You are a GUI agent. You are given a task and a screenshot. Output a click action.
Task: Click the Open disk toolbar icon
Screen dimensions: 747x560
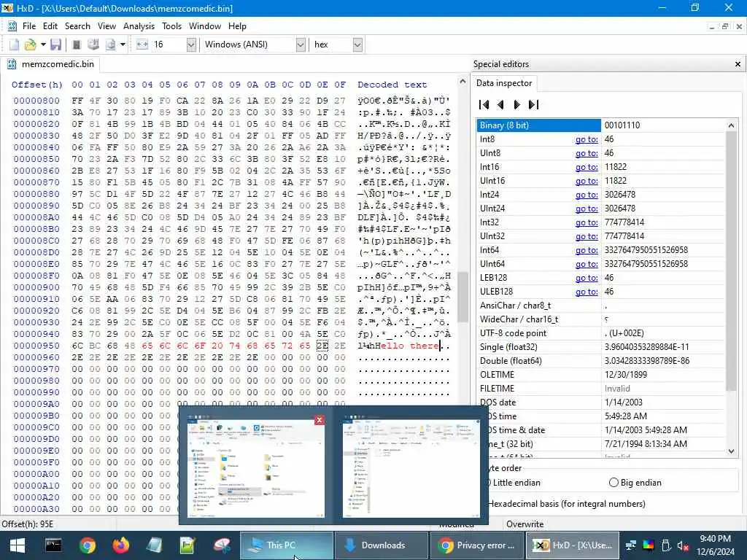point(93,44)
